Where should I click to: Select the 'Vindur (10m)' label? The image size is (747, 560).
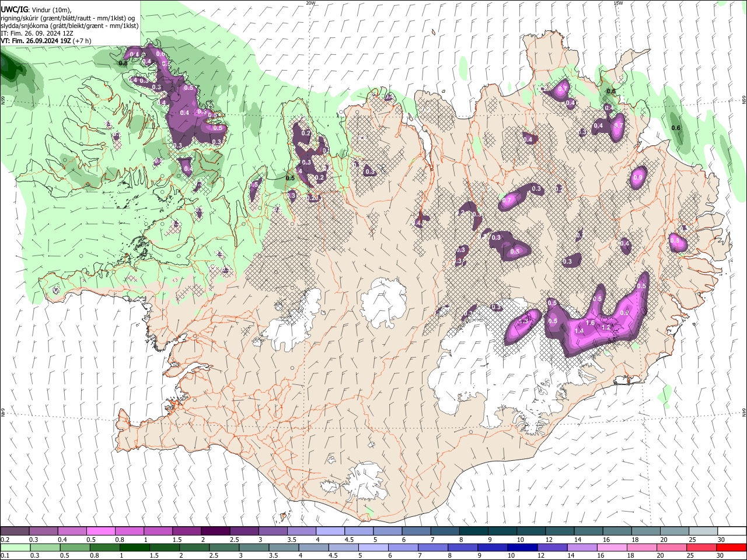click(51, 10)
